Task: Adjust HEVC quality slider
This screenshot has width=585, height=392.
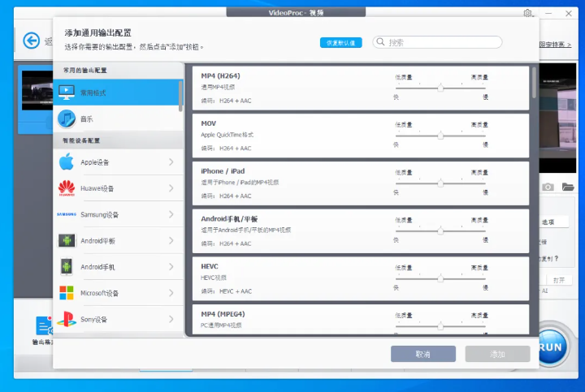Action: pos(440,278)
